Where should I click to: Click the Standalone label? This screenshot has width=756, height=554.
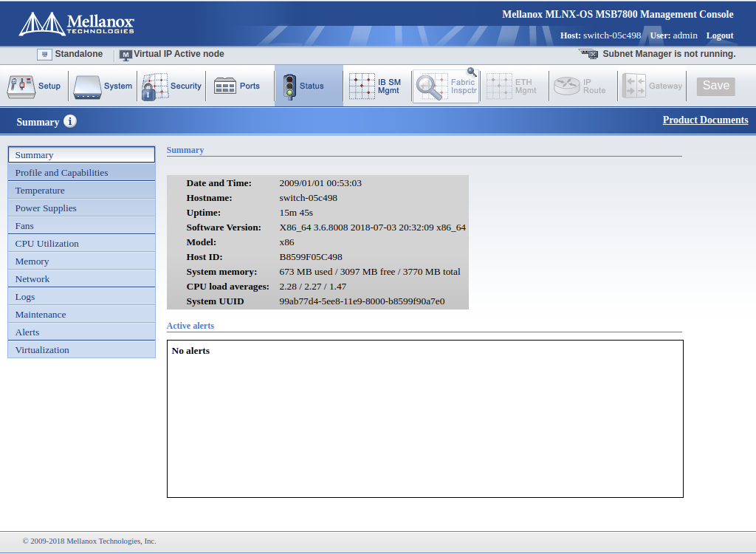pyautogui.click(x=78, y=54)
